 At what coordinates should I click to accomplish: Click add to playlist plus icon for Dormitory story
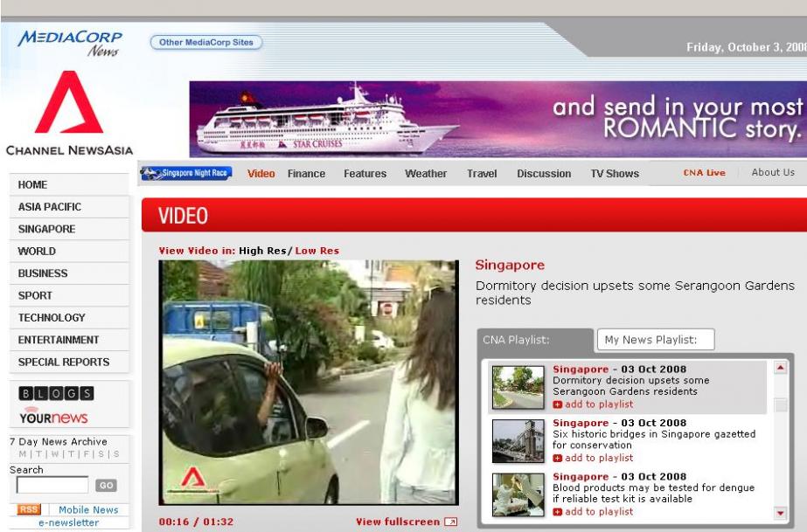point(558,404)
